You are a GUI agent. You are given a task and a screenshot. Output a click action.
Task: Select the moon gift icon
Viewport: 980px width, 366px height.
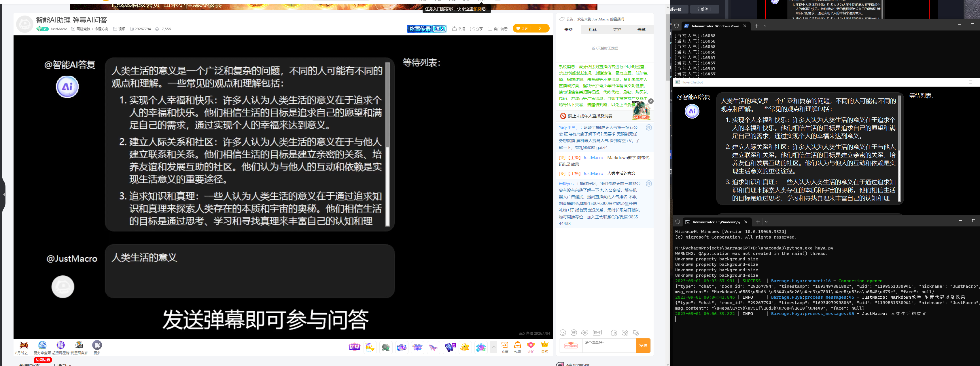(x=370, y=347)
